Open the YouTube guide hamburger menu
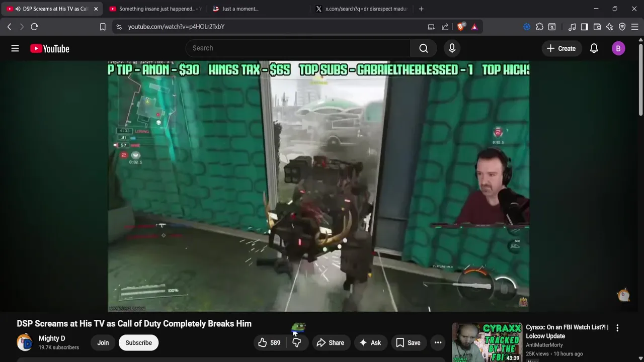 (x=15, y=48)
